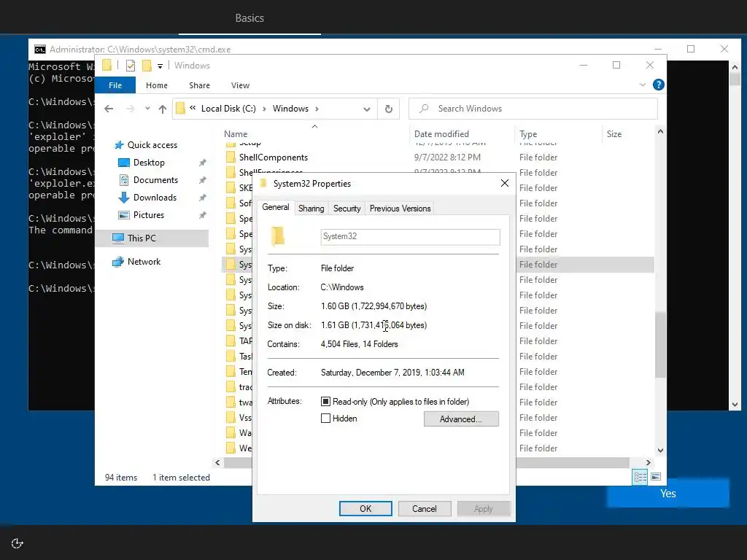Open the View ribbon tab
747x560 pixels.
[x=240, y=85]
